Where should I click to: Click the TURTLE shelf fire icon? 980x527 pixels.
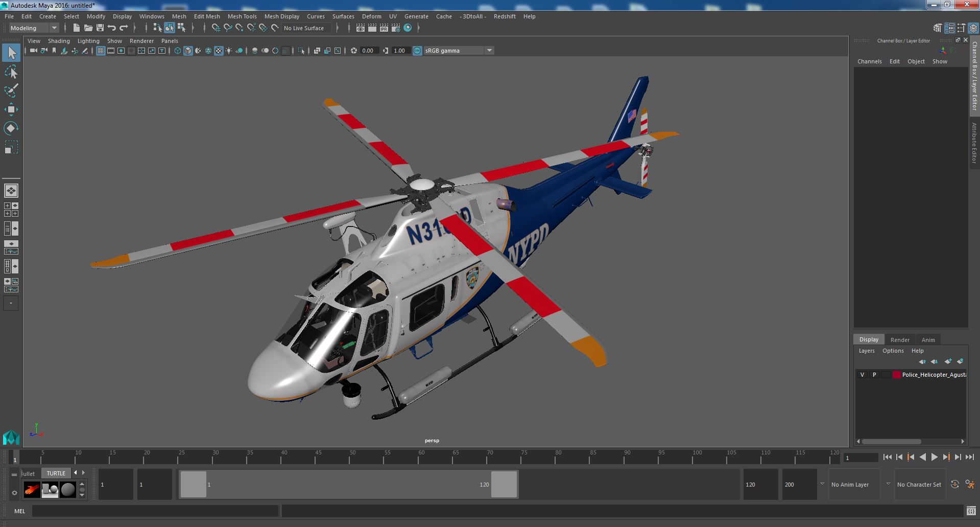pos(32,490)
